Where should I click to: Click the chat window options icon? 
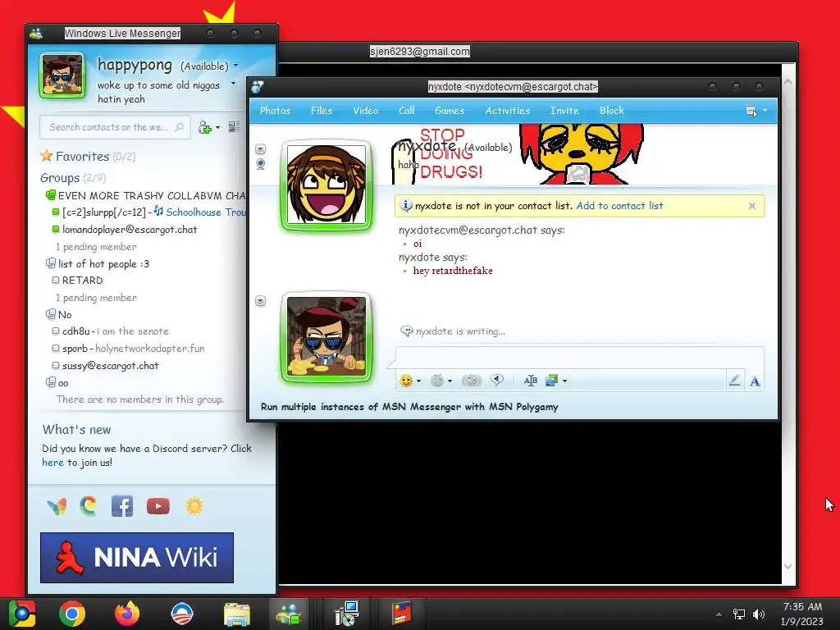pyautogui.click(x=751, y=111)
